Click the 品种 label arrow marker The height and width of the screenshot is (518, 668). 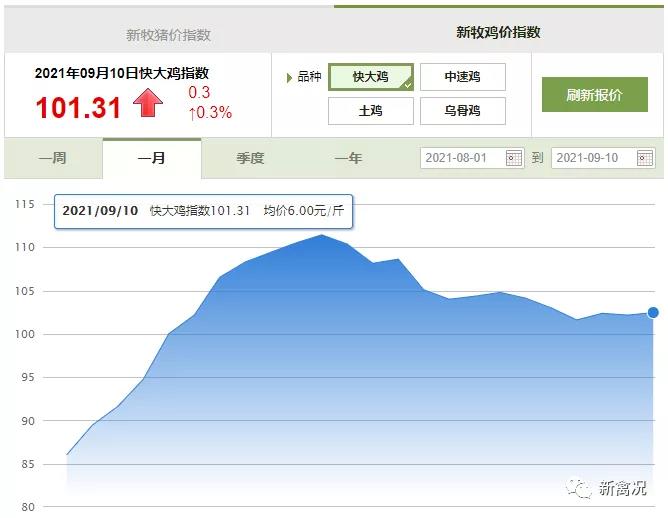coord(289,78)
